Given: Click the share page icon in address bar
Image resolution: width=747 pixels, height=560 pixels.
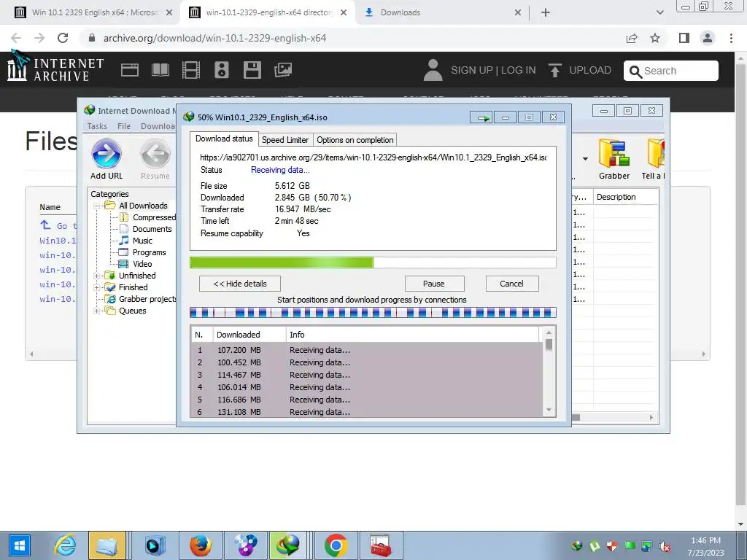Looking at the screenshot, I should tap(632, 38).
